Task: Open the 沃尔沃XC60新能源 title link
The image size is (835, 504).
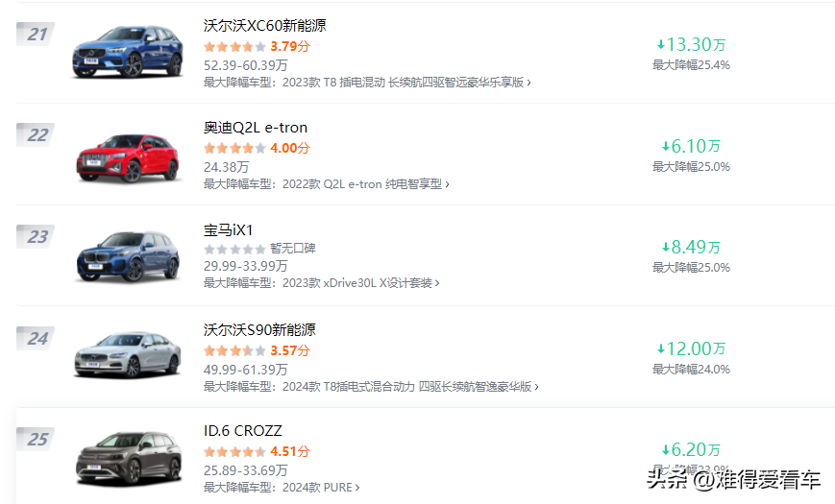Action: (264, 25)
